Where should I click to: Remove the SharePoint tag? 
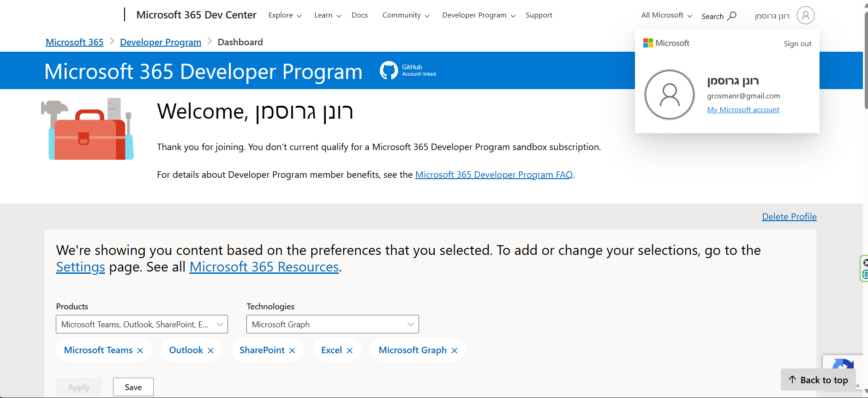(x=292, y=350)
